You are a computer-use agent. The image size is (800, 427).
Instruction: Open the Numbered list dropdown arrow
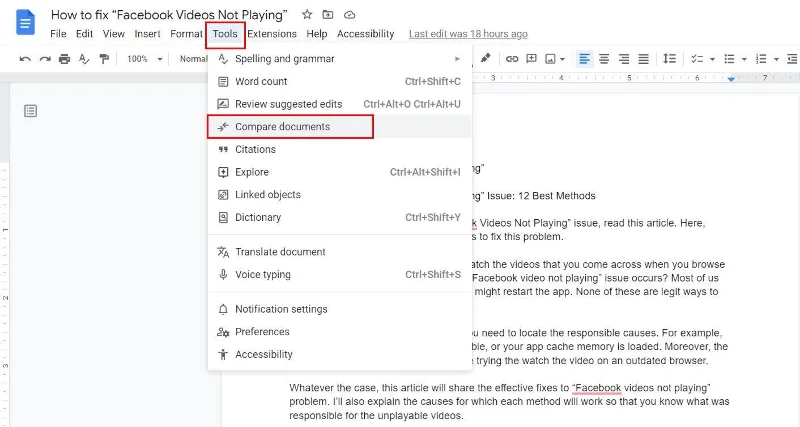point(776,59)
